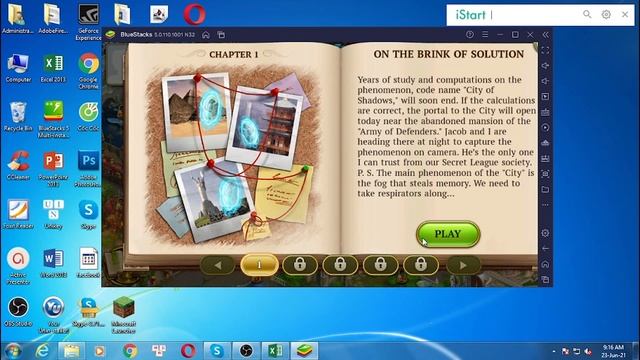Open the taskbar clock showing 9:16 AM
The width and height of the screenshot is (640, 360).
click(x=613, y=351)
